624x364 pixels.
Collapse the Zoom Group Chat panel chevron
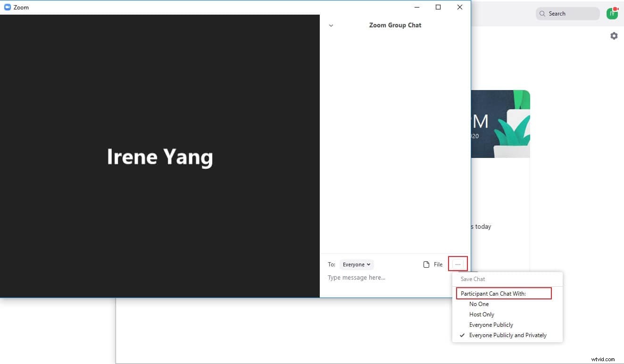coord(331,25)
